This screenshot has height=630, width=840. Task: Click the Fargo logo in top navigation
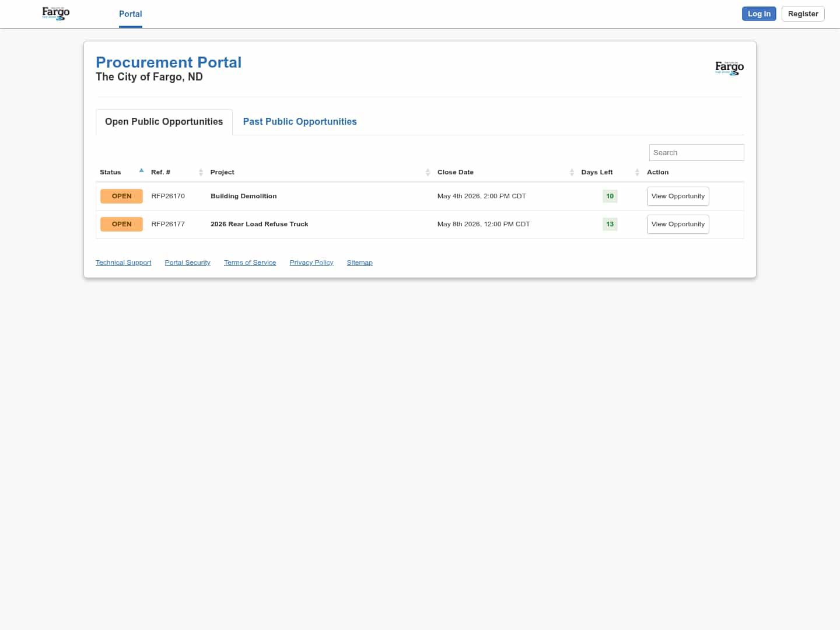(56, 13)
